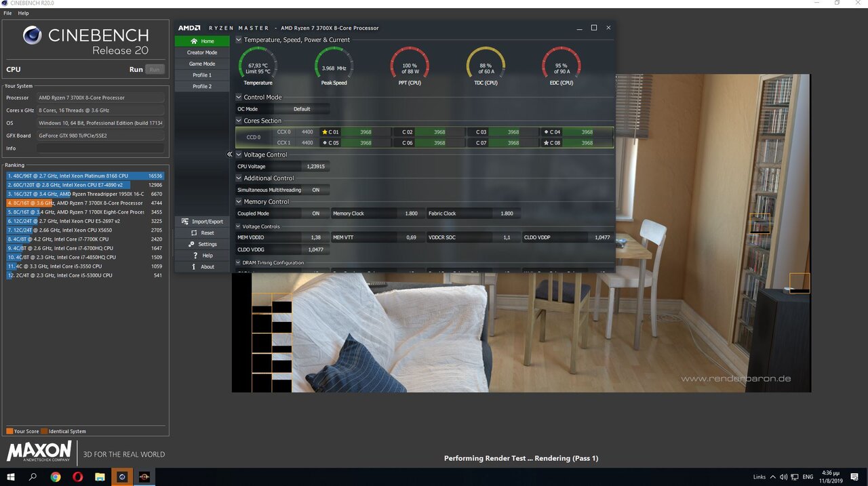
Task: Click the Info input field in Cinebench
Action: pos(100,148)
